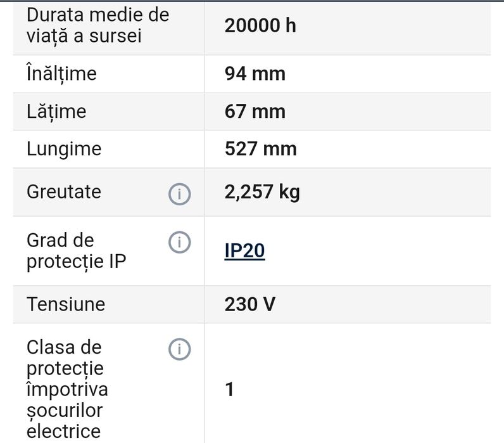
Task: Click the 'Durata medie de viață' label
Action: tap(98, 25)
